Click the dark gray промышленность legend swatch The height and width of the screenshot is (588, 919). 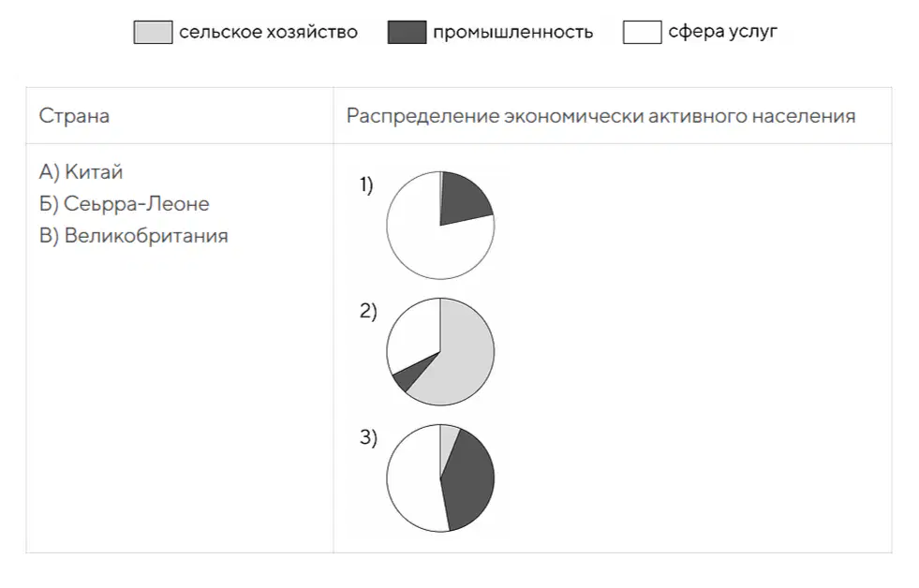(x=407, y=32)
